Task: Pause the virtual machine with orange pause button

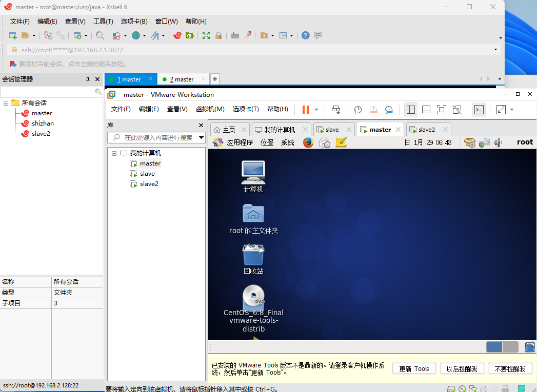Action: coord(306,110)
